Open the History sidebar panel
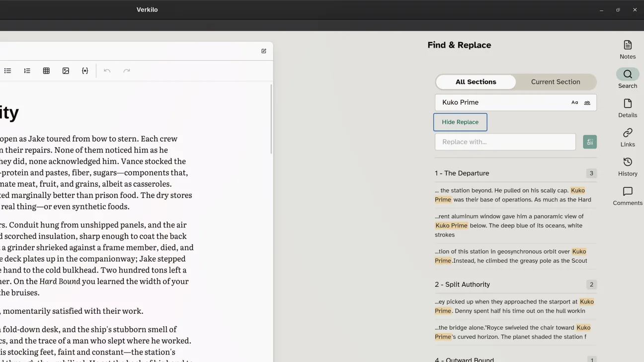The height and width of the screenshot is (362, 644). click(628, 167)
